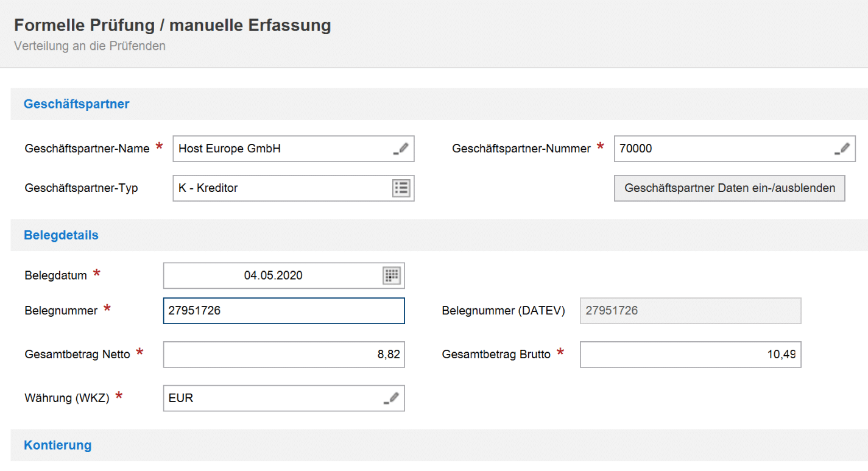Click the pencil icon in Währung field
The width and height of the screenshot is (868, 471).
(391, 398)
